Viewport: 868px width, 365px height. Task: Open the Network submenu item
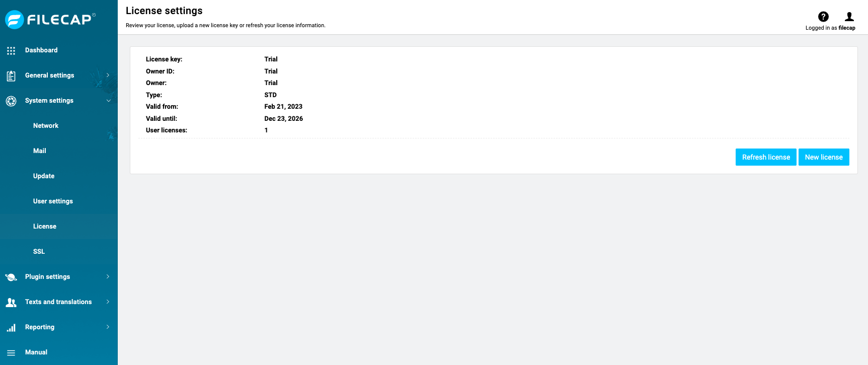point(46,126)
